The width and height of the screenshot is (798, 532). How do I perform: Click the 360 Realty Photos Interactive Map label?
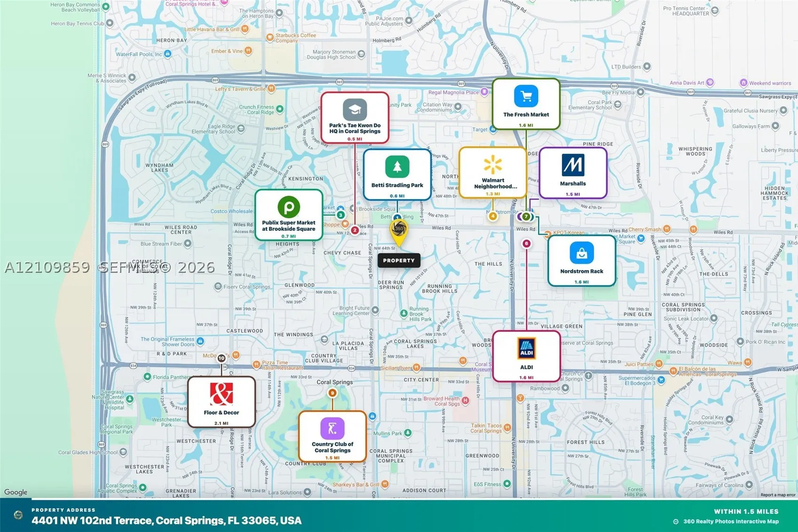coord(731,521)
